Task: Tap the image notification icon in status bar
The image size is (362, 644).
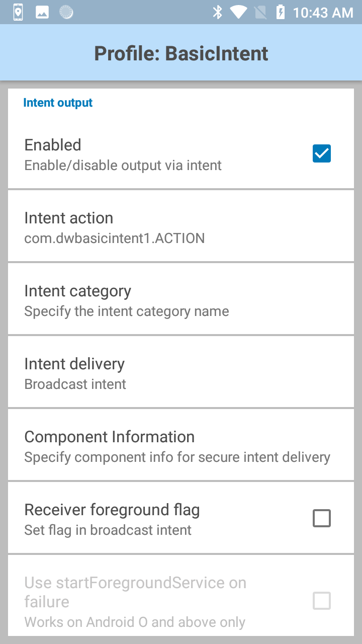Action: coord(42,12)
